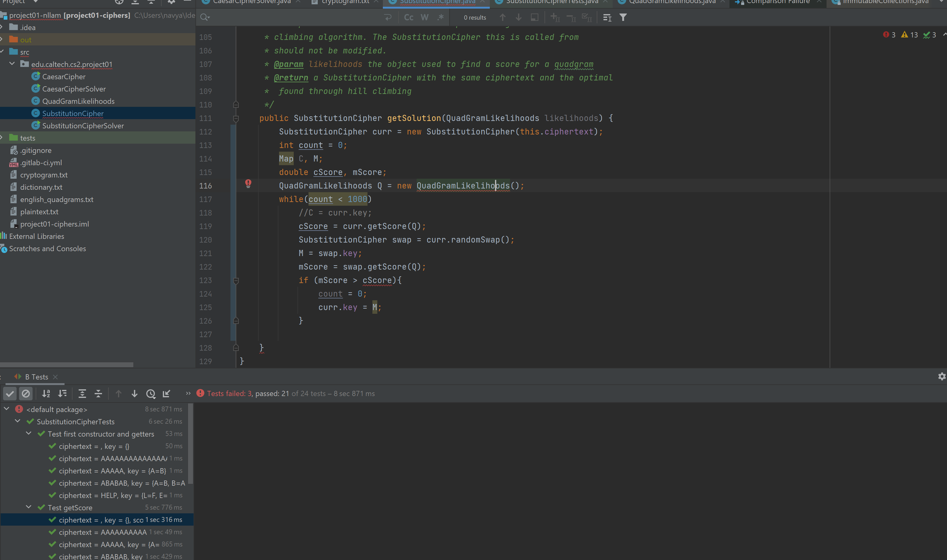The height and width of the screenshot is (560, 947).
Task: Open test history clock icon
Action: click(150, 394)
